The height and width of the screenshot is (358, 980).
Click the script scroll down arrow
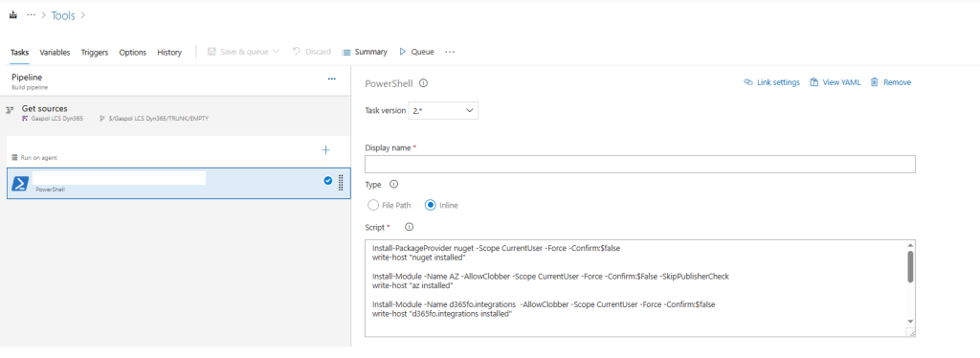click(911, 321)
